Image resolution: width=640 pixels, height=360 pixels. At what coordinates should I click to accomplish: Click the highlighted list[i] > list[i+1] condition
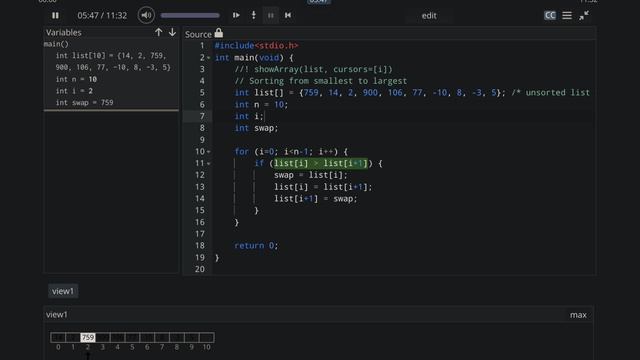click(321, 164)
